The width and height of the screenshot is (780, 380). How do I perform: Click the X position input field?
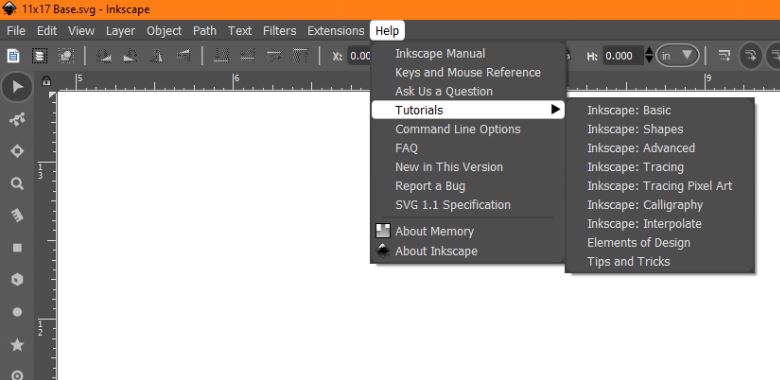(359, 56)
